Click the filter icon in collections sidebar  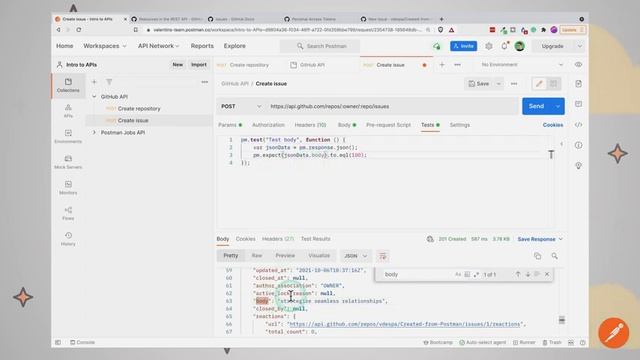tap(109, 82)
